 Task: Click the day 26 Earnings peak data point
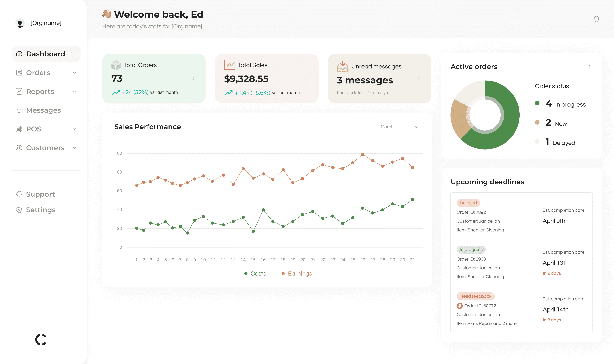tap(362, 154)
